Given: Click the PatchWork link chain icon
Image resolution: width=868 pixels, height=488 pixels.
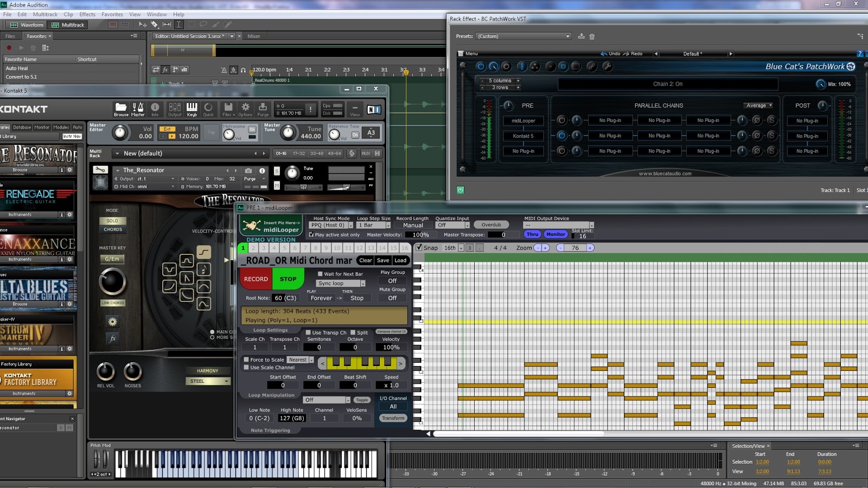Looking at the screenshot, I should click(591, 66).
